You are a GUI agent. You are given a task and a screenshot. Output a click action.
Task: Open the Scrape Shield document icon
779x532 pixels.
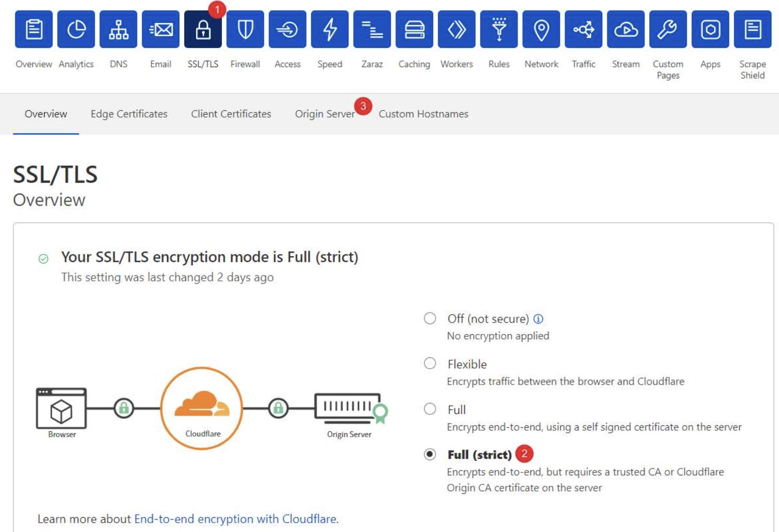tap(753, 29)
